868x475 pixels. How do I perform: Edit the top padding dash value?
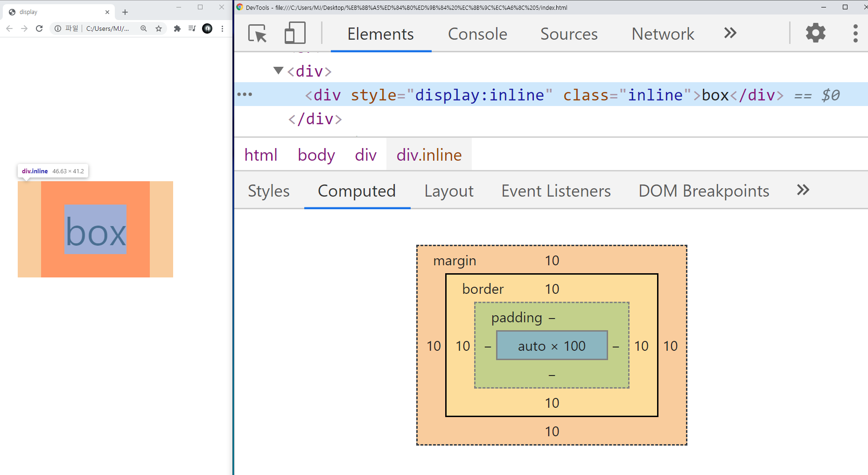click(x=552, y=318)
